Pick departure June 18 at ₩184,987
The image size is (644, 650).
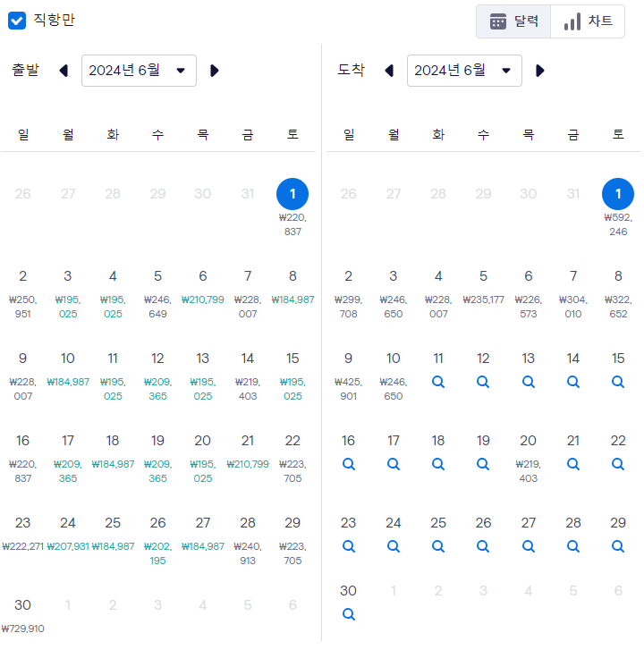(113, 452)
